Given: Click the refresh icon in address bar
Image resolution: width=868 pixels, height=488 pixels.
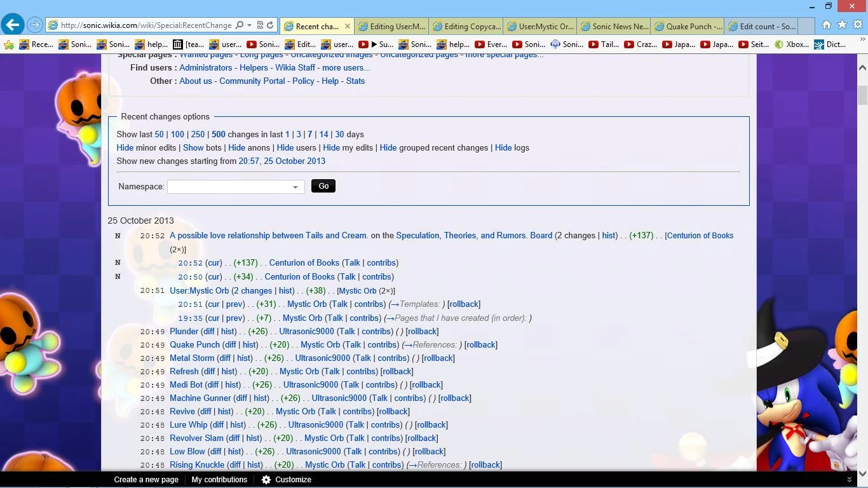Looking at the screenshot, I should 270,25.
